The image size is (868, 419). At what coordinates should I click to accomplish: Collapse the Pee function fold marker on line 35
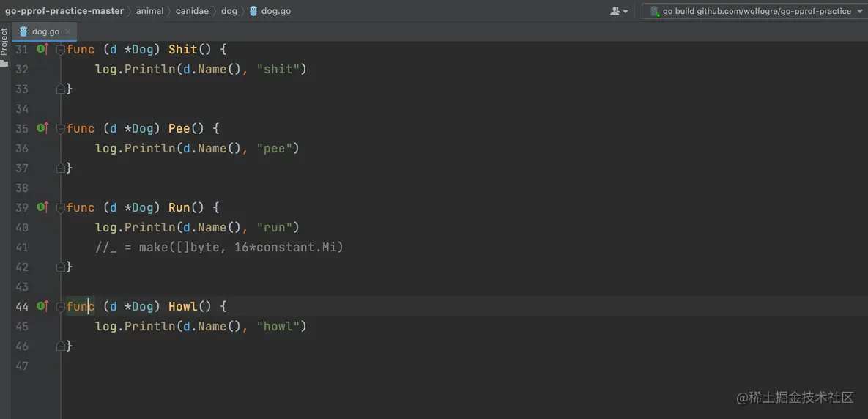[x=61, y=129]
